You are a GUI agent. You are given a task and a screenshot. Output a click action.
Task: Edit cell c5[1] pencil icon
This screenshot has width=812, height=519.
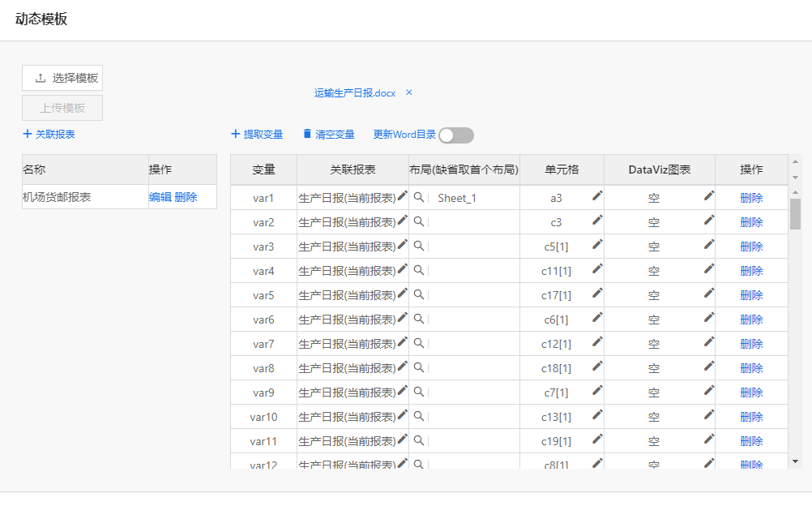tap(597, 244)
